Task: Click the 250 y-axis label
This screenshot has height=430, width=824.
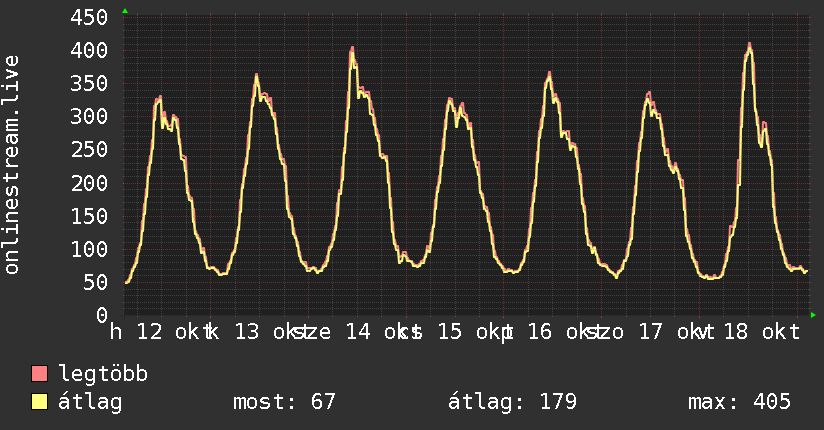Action: (x=89, y=150)
